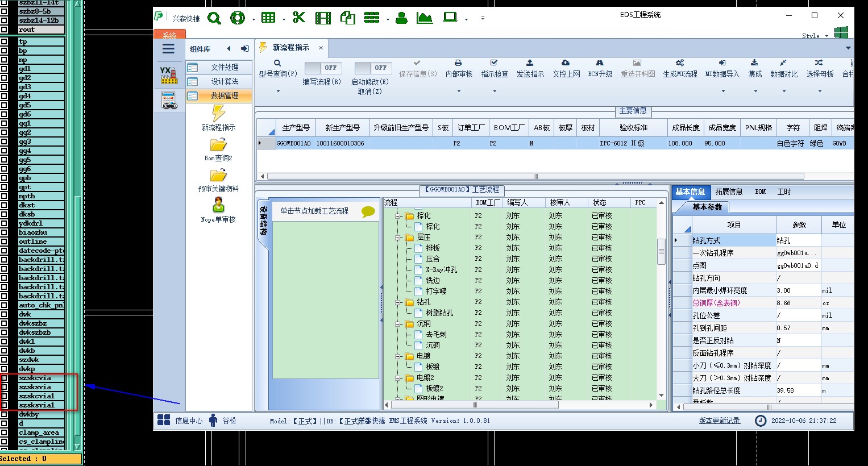The image size is (868, 466).
Task: Collapse the 层压 tree node
Action: [x=398, y=238]
